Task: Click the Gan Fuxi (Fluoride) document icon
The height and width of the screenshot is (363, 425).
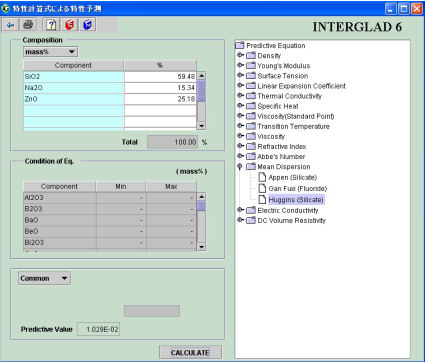Action: [263, 188]
